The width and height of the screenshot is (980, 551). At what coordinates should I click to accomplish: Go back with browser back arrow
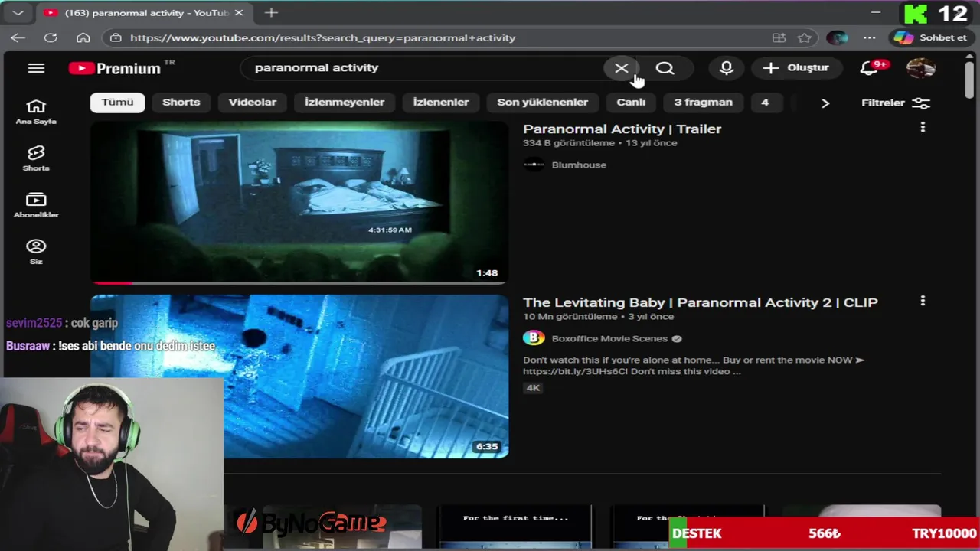18,37
